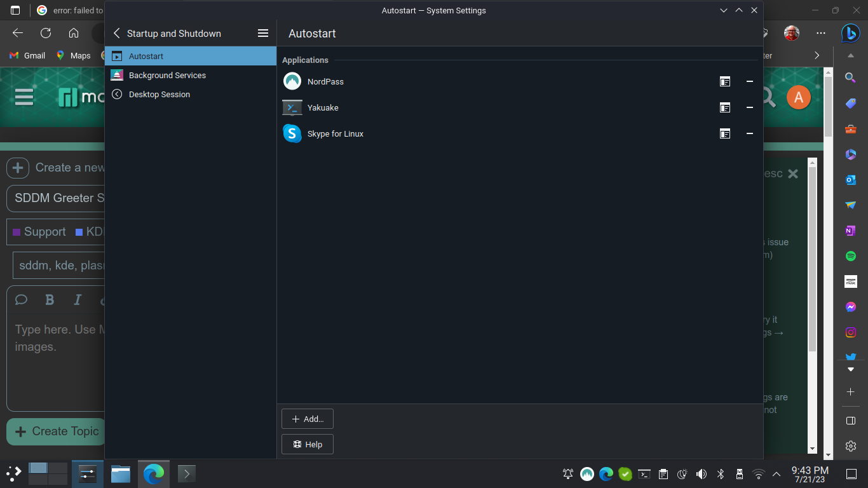Open the System Settings hamburger menu
The height and width of the screenshot is (488, 868).
[263, 33]
